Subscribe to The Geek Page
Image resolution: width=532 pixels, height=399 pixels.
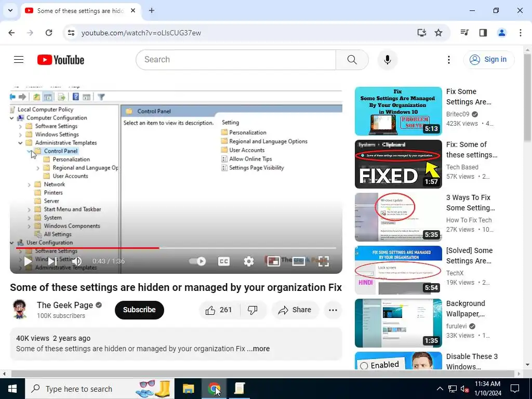click(x=139, y=310)
